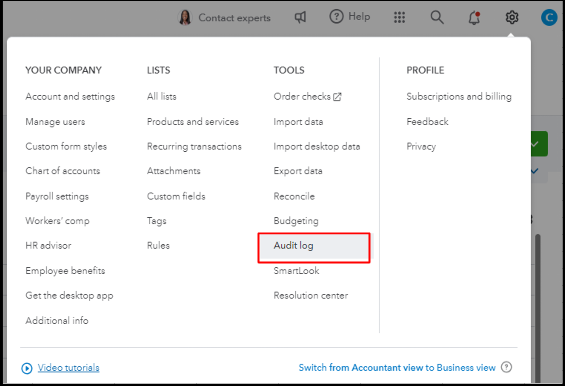Screen dimensions: 565x386
Task: Open Payroll settings
Action: pyautogui.click(x=57, y=196)
